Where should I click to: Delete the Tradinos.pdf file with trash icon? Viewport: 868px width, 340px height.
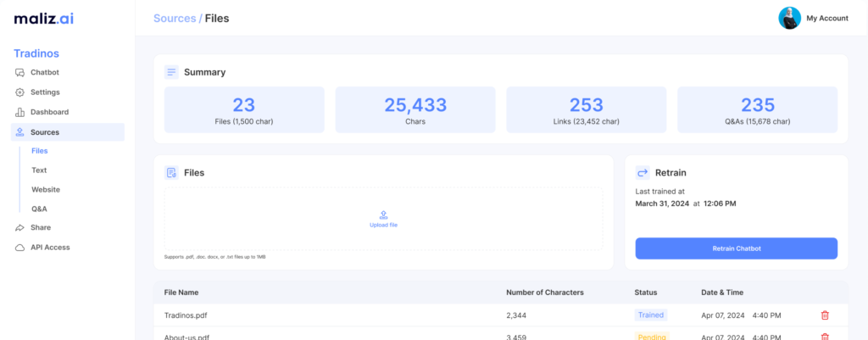825,315
